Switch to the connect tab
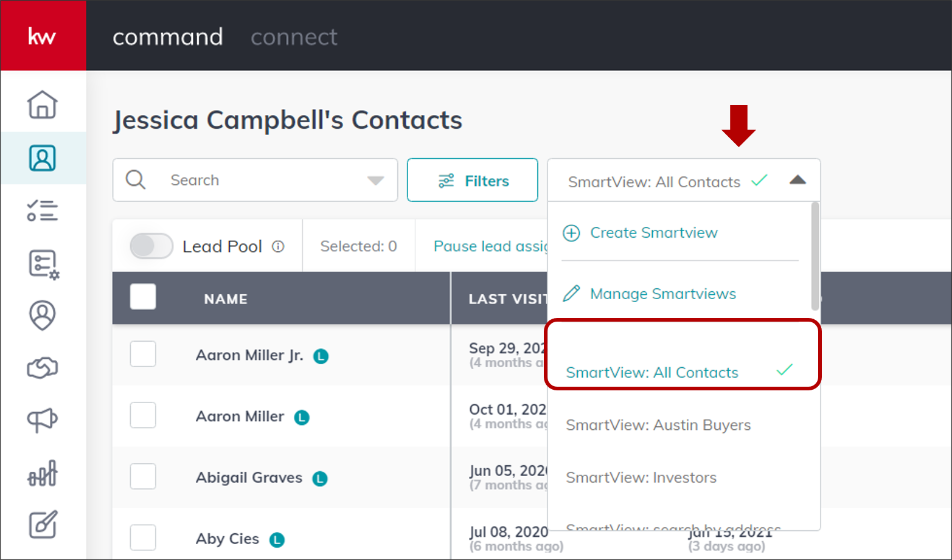 coord(294,37)
